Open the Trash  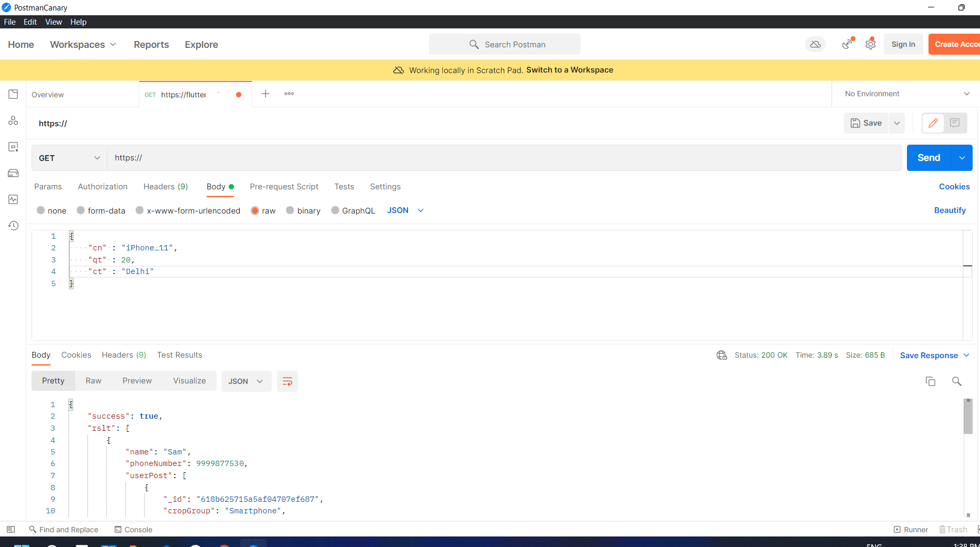(x=953, y=530)
